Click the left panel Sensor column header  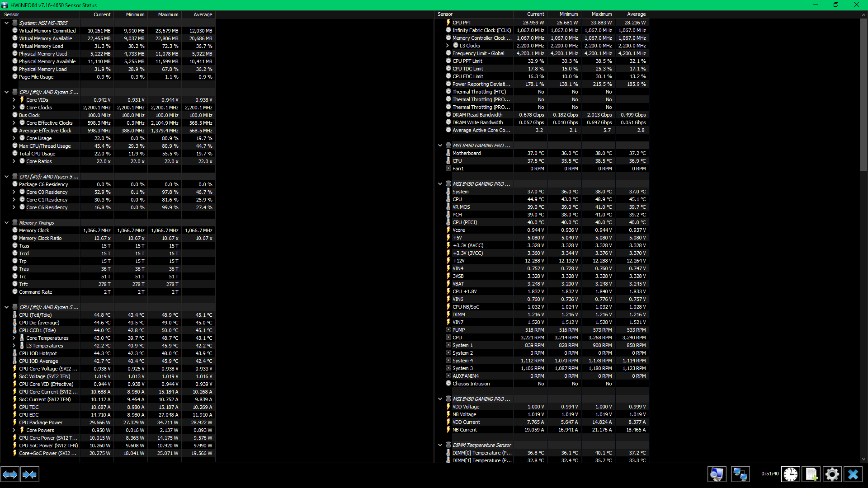12,14
